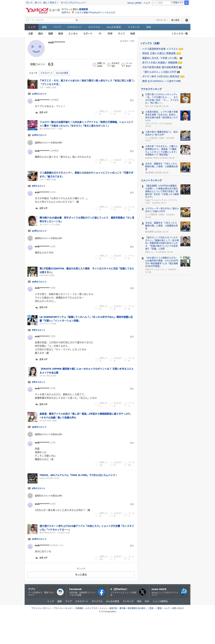This screenshot has width=215, height=644.
Task: Click うーん icon under 同感 見損なった comment
Action: coord(126,464)
